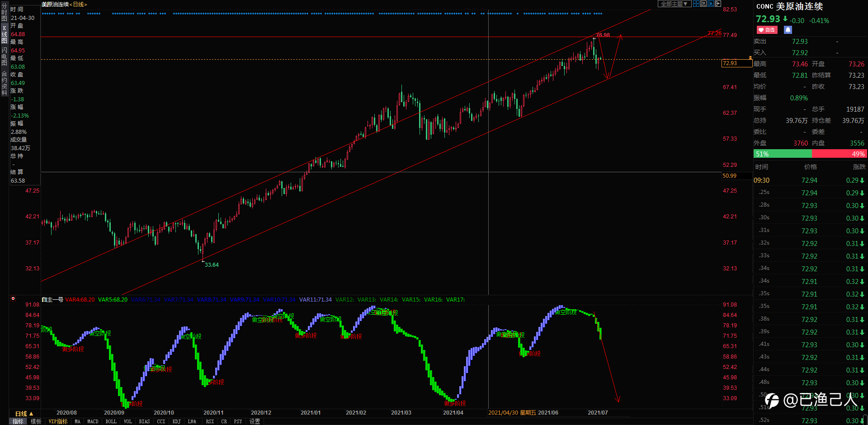
Task: Click the 最低 value 72.81
Action: pyautogui.click(x=800, y=76)
